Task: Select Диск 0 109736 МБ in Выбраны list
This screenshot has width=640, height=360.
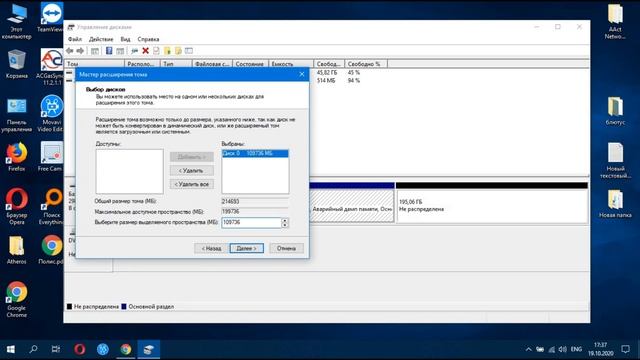Action: click(255, 153)
